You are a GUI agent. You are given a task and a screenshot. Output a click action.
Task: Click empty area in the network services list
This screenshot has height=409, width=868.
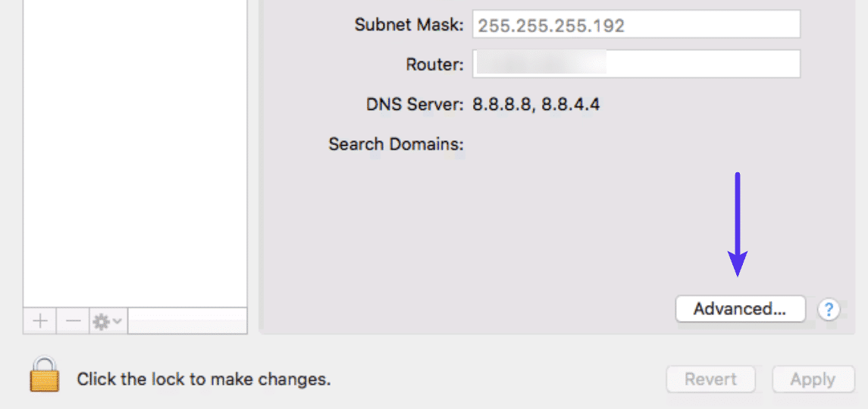[135, 152]
